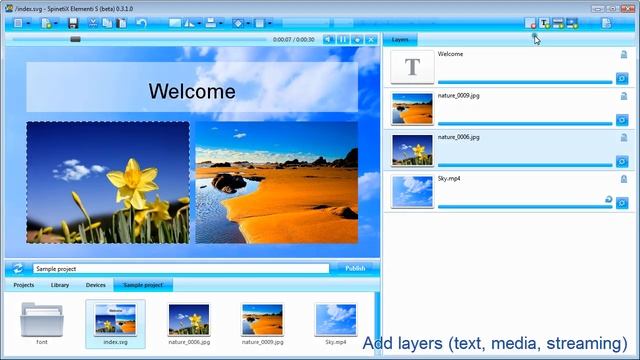Expand the align options dropdown arrow
Screen dimensions: 640x360
tap(221, 24)
